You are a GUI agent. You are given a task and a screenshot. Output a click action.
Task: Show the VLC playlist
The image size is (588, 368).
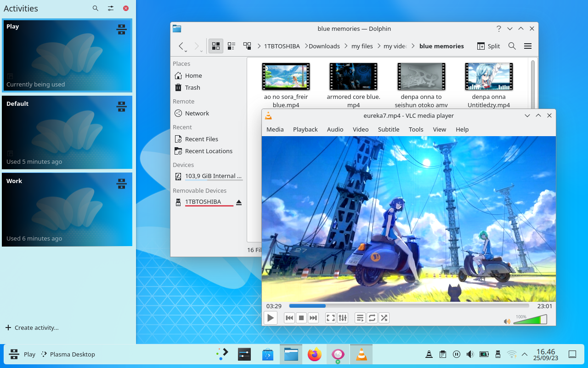click(x=360, y=317)
